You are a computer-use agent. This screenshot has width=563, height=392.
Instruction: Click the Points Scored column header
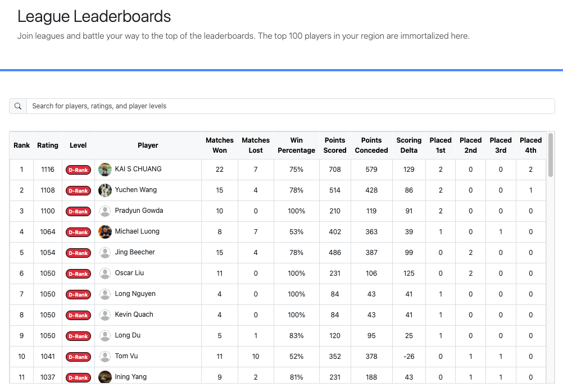335,145
